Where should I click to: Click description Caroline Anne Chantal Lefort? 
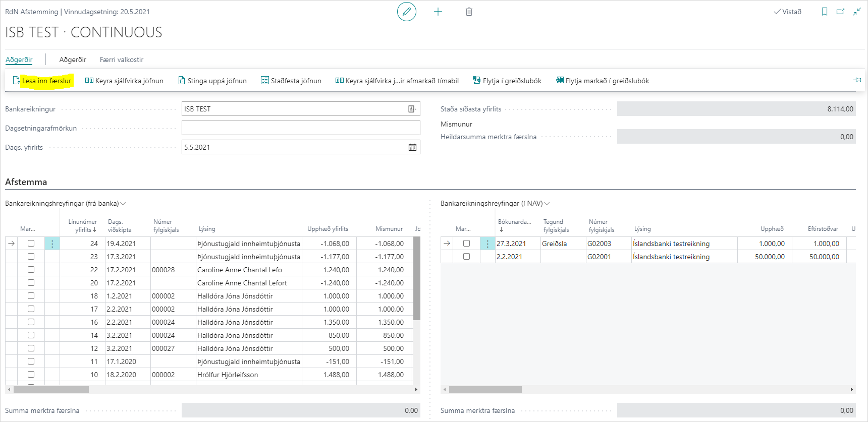(242, 283)
